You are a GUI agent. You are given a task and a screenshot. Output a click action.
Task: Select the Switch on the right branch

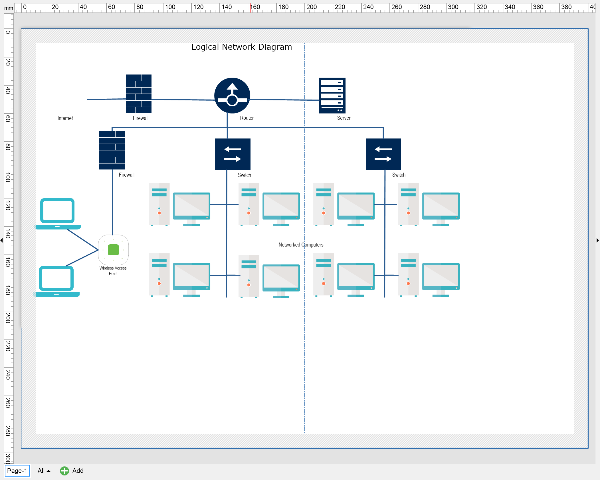pyautogui.click(x=383, y=154)
